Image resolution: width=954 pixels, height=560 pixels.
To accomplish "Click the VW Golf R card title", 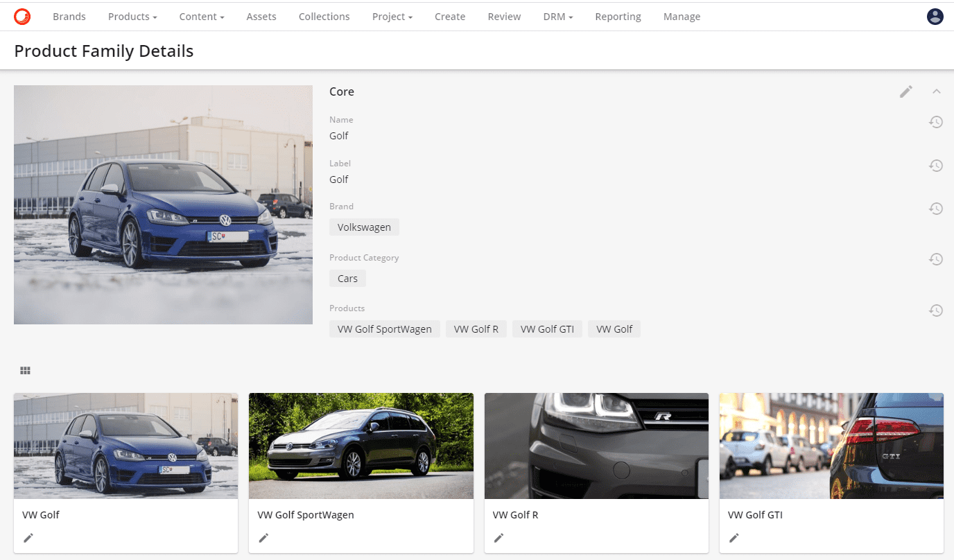I will click(515, 515).
